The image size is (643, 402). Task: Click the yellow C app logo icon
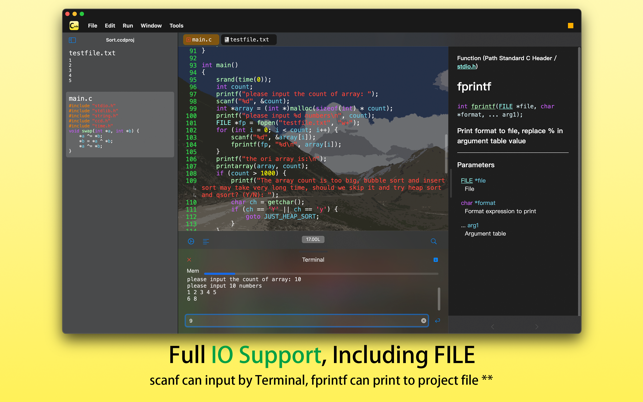pyautogui.click(x=74, y=25)
